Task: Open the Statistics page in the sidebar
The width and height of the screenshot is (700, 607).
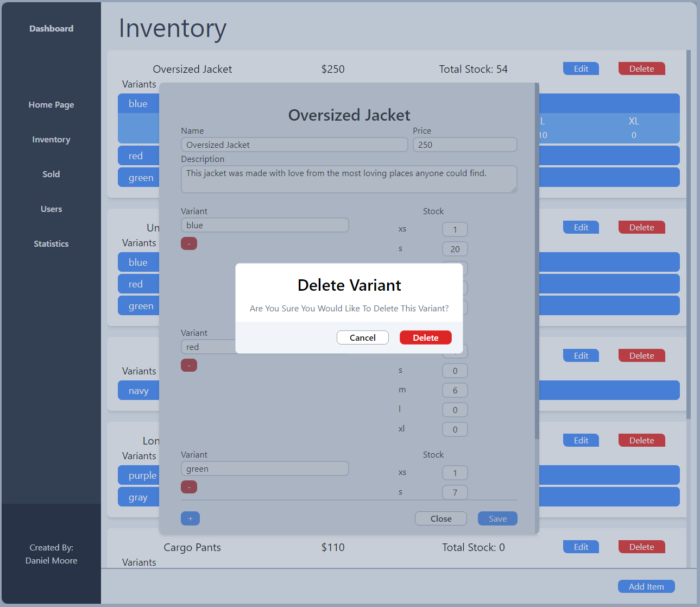Action: [51, 243]
